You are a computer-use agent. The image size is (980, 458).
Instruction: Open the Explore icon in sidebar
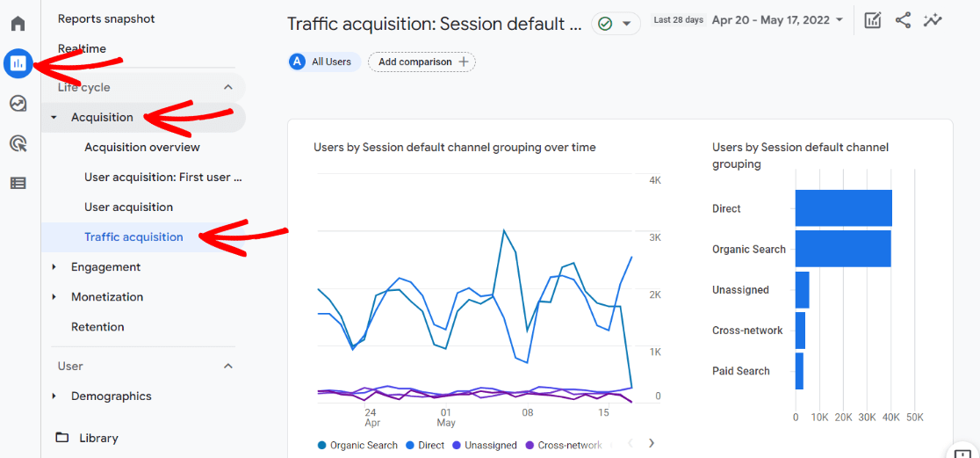[18, 104]
